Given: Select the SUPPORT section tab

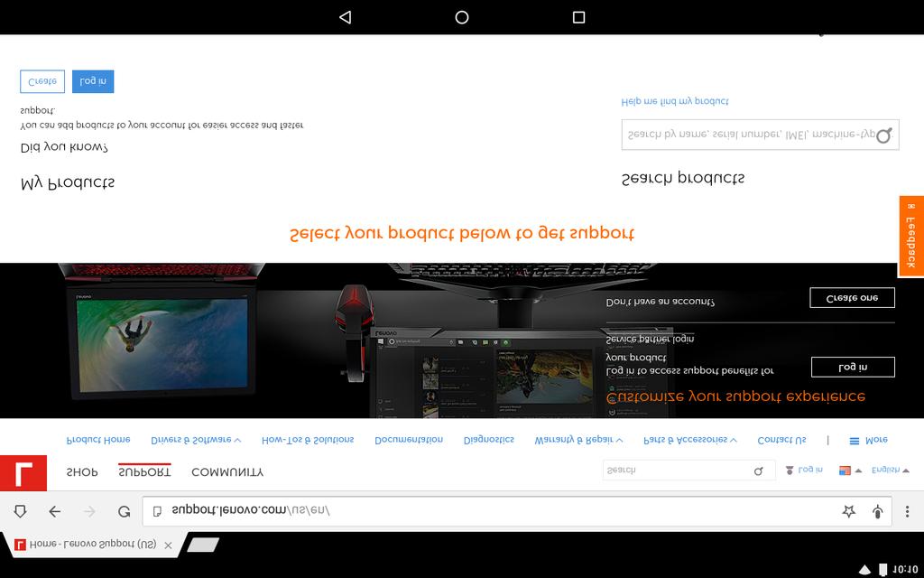Looking at the screenshot, I should click(x=144, y=471).
